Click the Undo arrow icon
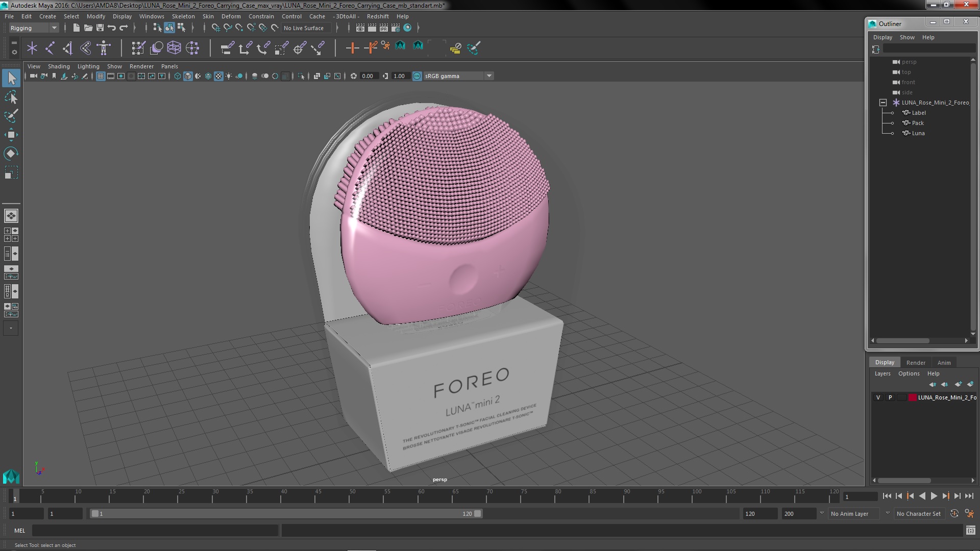The image size is (980, 551). click(112, 28)
